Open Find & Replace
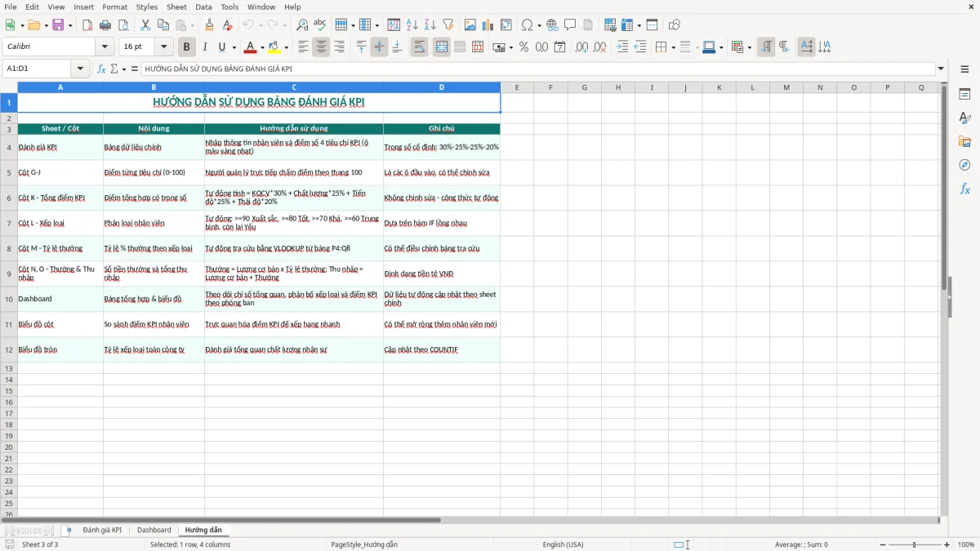The image size is (980, 551). tap(302, 25)
